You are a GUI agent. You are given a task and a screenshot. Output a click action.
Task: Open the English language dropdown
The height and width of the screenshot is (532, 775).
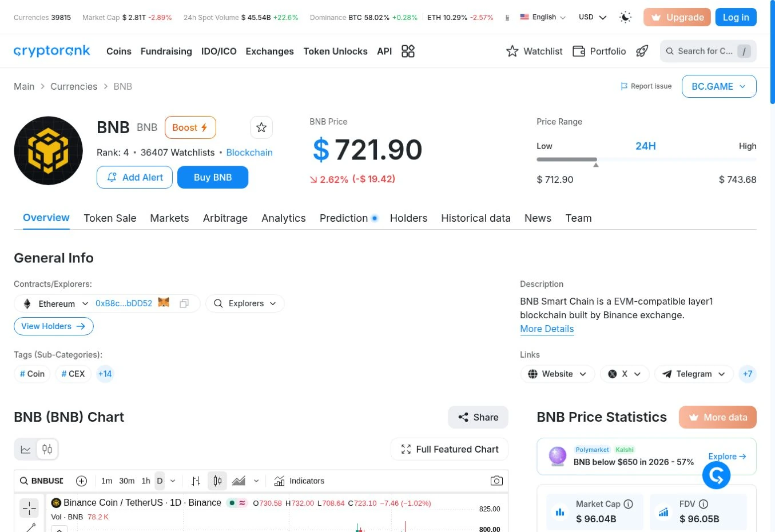(x=543, y=17)
